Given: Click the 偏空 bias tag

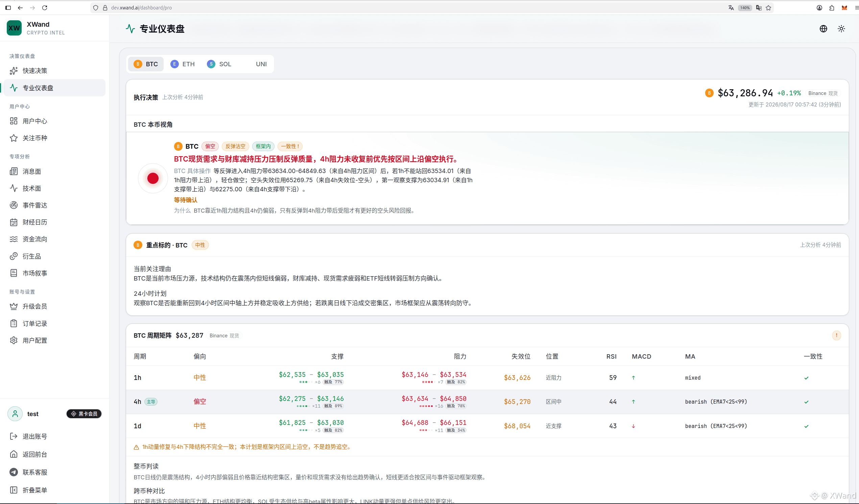Looking at the screenshot, I should pos(210,146).
